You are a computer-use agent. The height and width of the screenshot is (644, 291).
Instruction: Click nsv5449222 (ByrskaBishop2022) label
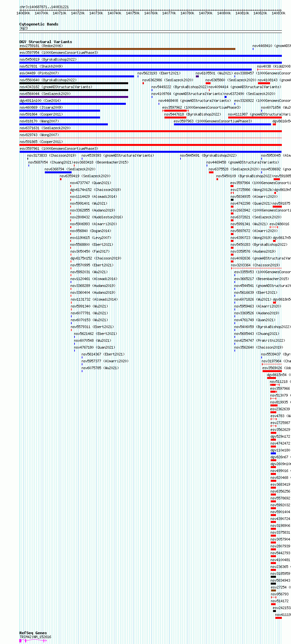(x=180, y=87)
